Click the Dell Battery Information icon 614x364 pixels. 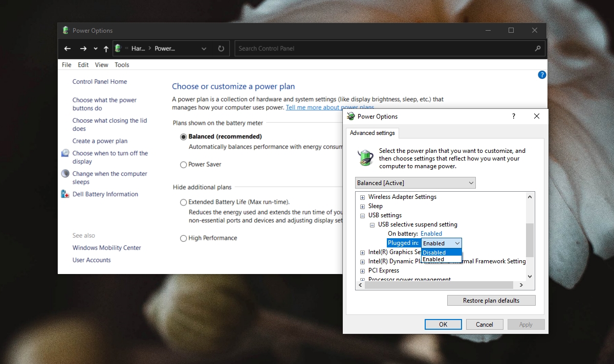click(x=65, y=194)
